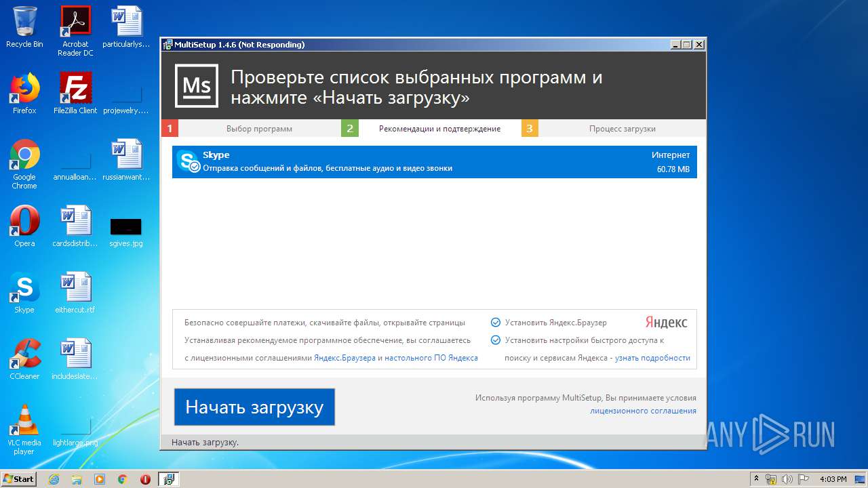Go to step 1 Выбор программ
The height and width of the screenshot is (488, 868).
[x=252, y=128]
